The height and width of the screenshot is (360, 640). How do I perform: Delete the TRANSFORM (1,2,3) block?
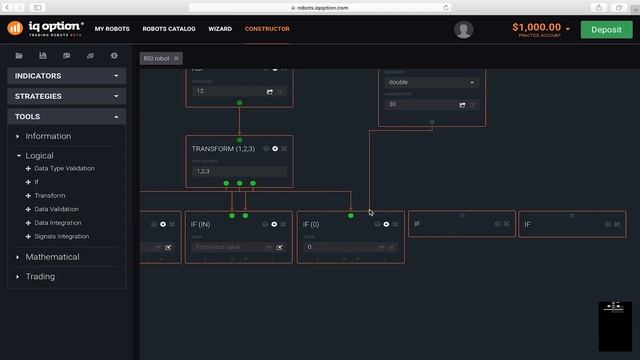point(284,149)
